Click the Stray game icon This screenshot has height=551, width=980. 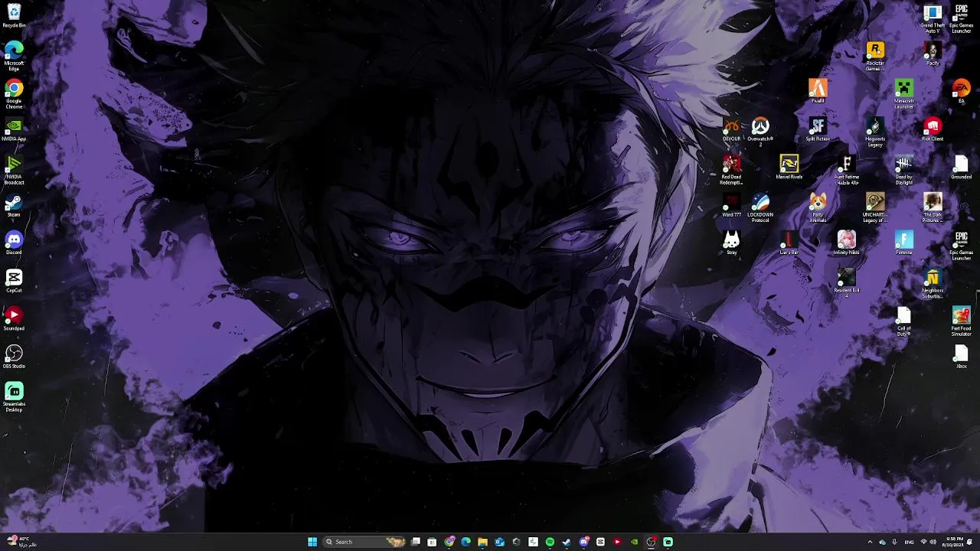point(732,243)
